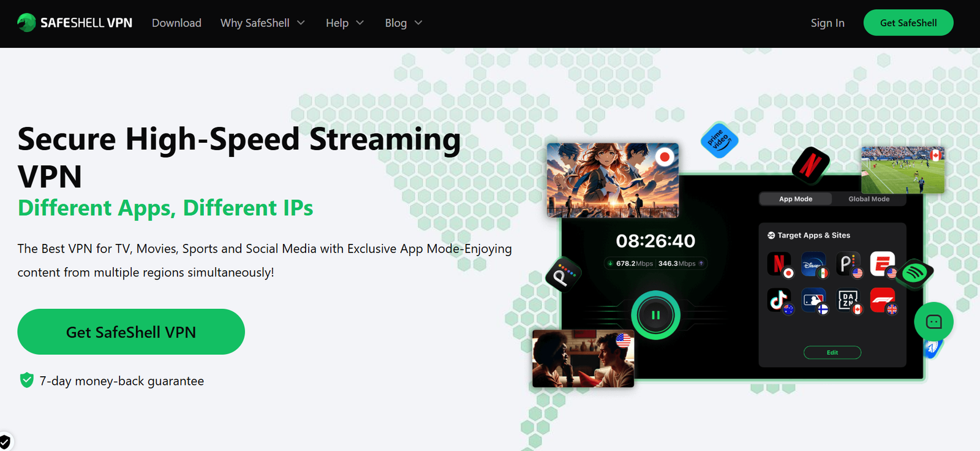Go to the Download page
This screenshot has width=980, height=451.
coord(176,23)
